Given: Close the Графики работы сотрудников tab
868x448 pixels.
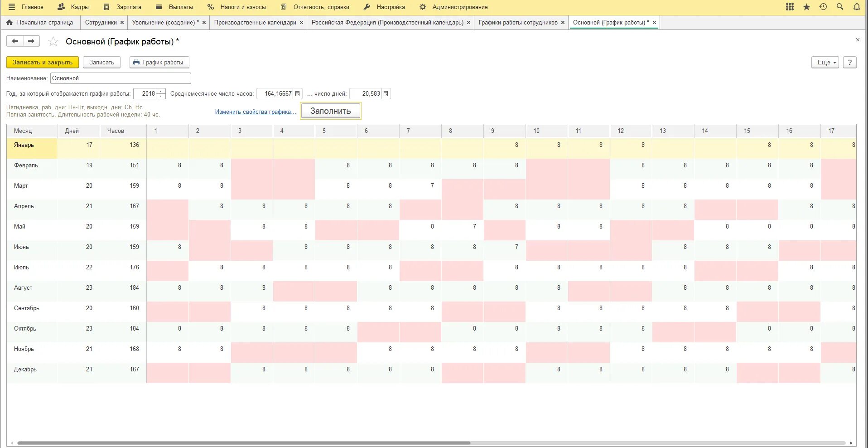Looking at the screenshot, I should 563,23.
